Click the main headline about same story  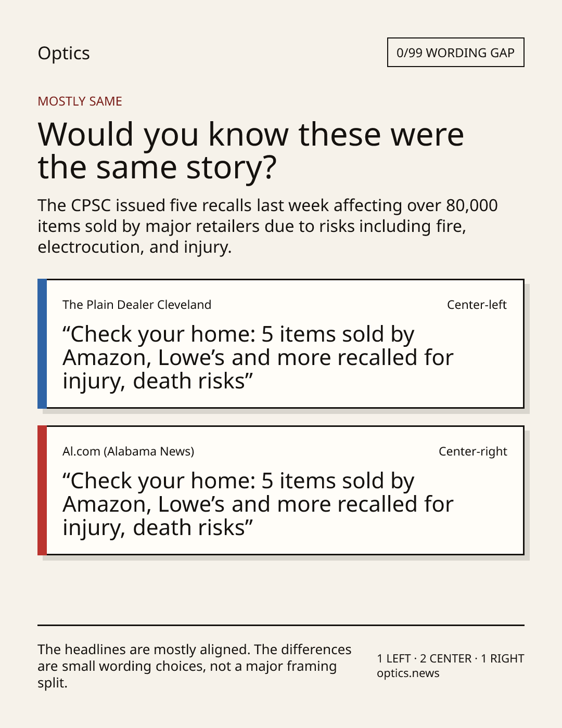tap(251, 151)
